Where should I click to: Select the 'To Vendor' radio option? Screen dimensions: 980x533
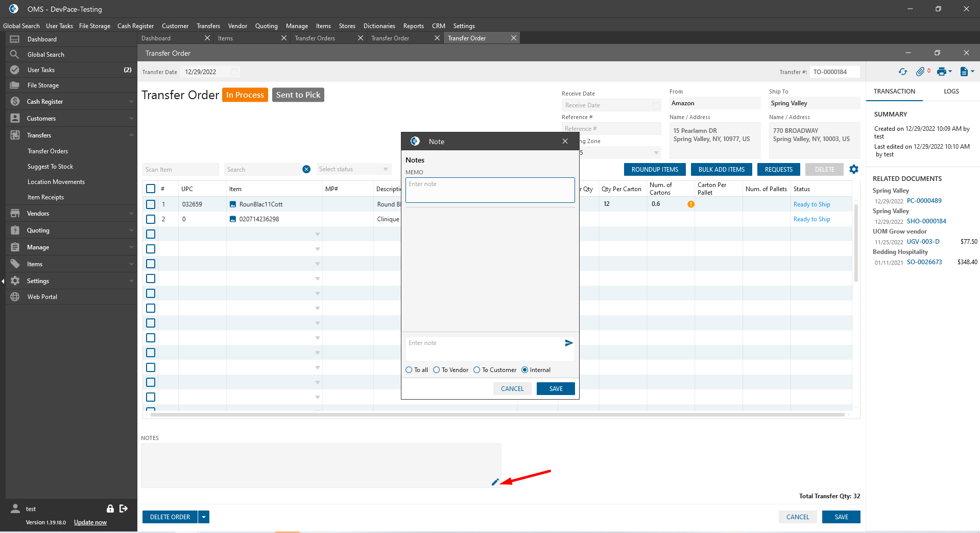pos(436,370)
